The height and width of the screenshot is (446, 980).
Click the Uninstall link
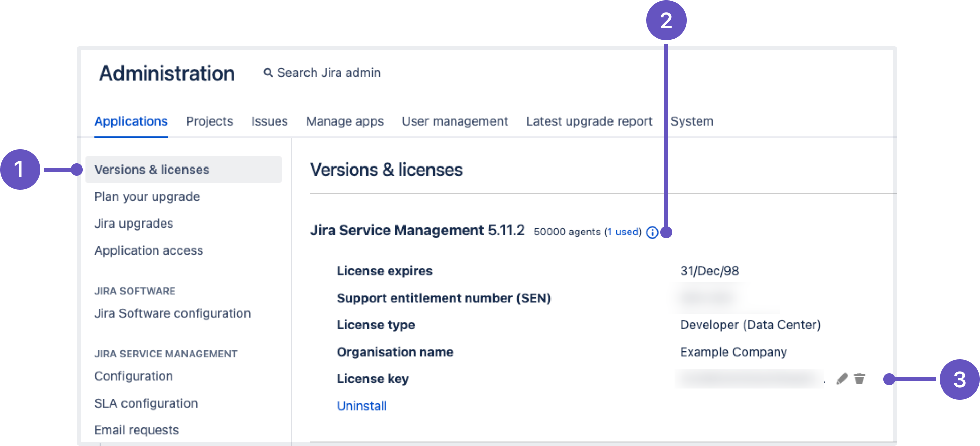click(x=361, y=406)
